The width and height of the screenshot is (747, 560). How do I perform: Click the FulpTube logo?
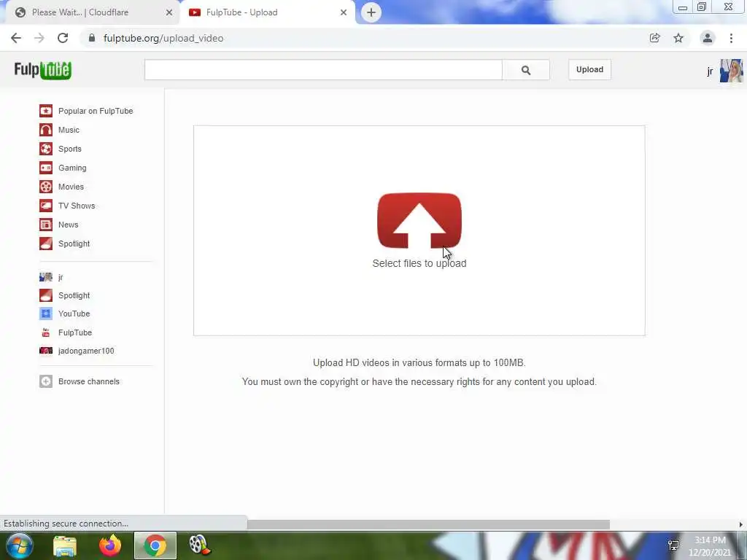tap(42, 70)
